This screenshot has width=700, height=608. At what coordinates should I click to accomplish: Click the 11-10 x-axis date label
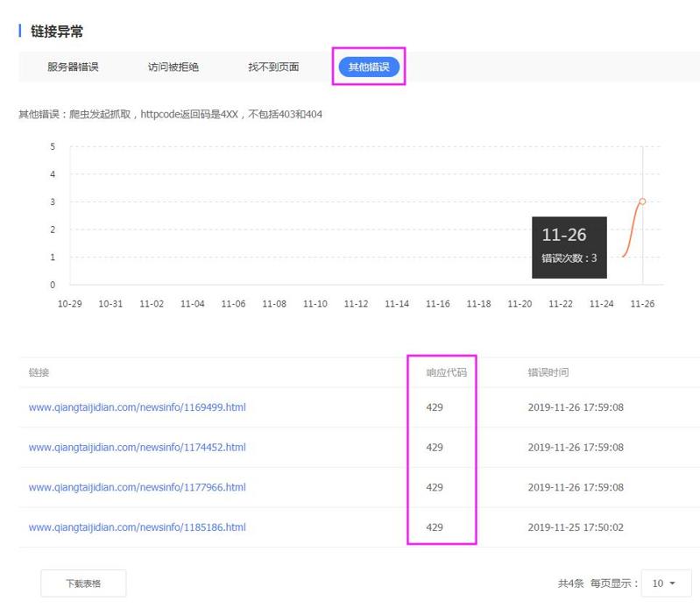(x=315, y=303)
